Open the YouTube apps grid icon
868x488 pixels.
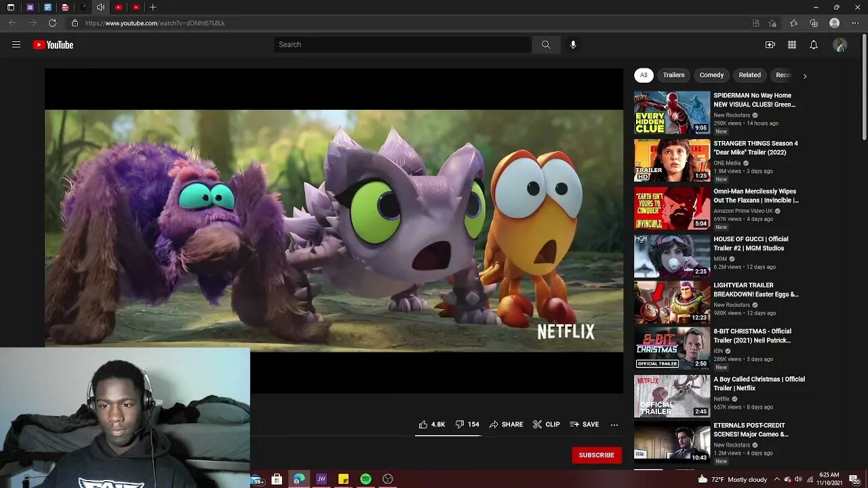(792, 45)
